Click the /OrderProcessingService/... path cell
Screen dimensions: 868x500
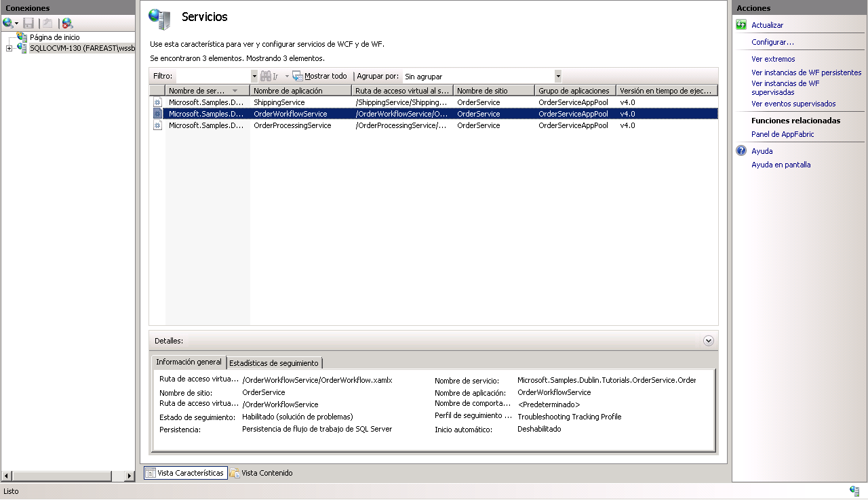[402, 125]
